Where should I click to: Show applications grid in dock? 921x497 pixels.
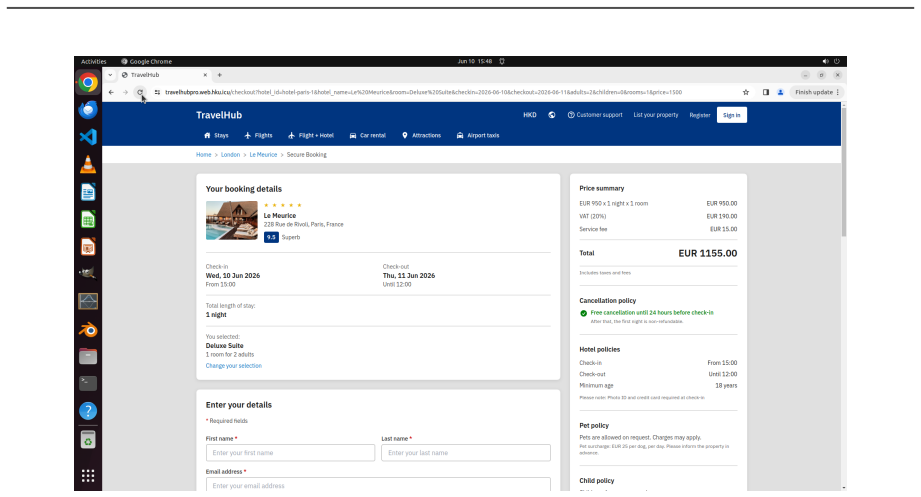tap(88, 475)
